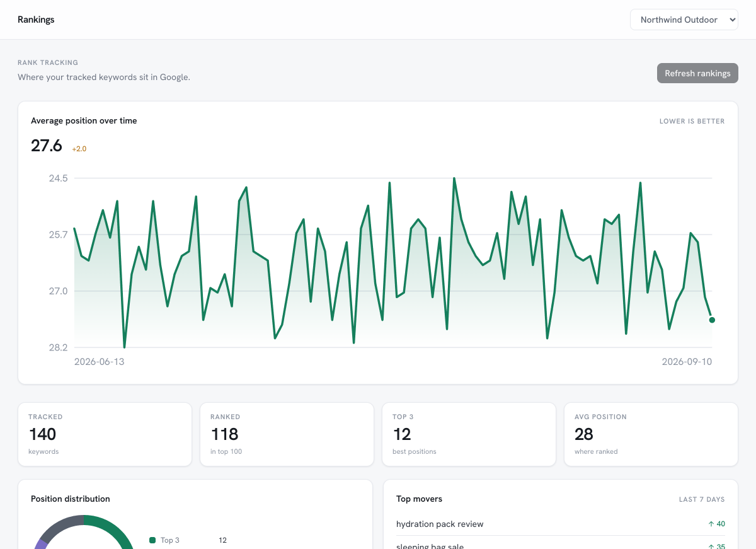The height and width of the screenshot is (549, 756).
Task: Select the chart's latest data point dot
Action: tap(712, 320)
